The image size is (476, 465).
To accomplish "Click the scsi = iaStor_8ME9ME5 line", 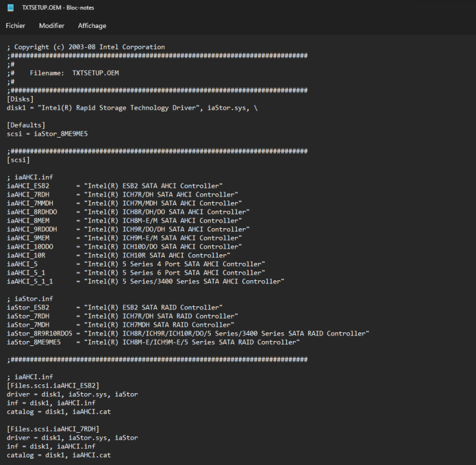I will [47, 134].
